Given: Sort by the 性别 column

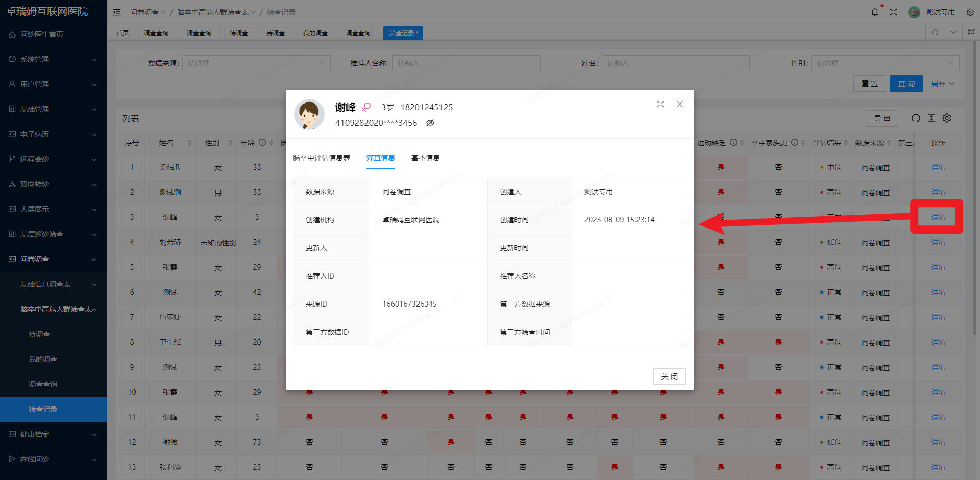Looking at the screenshot, I should pyautogui.click(x=230, y=143).
